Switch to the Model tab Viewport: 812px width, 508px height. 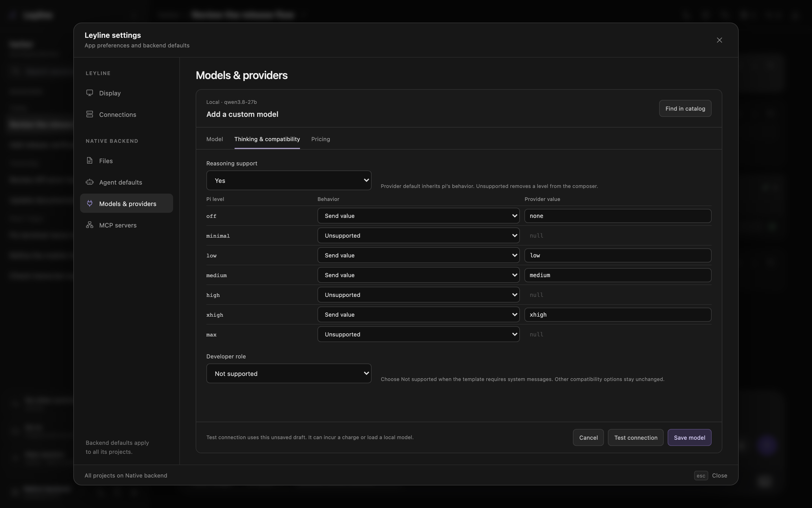(214, 139)
